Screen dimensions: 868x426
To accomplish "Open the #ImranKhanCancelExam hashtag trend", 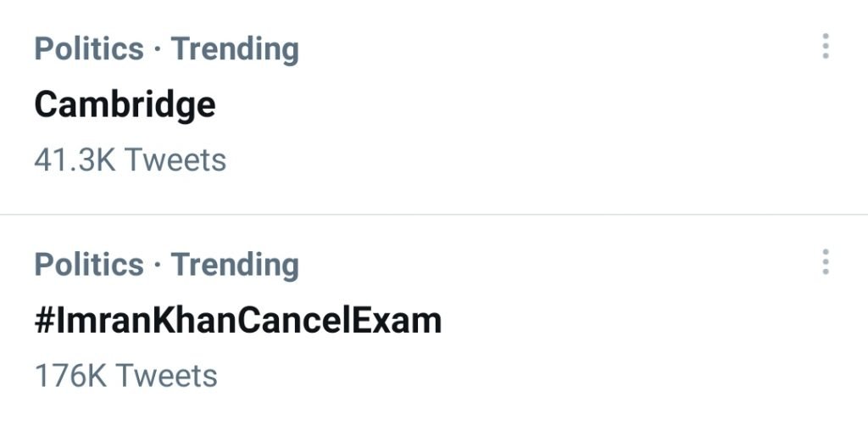I will click(x=237, y=321).
